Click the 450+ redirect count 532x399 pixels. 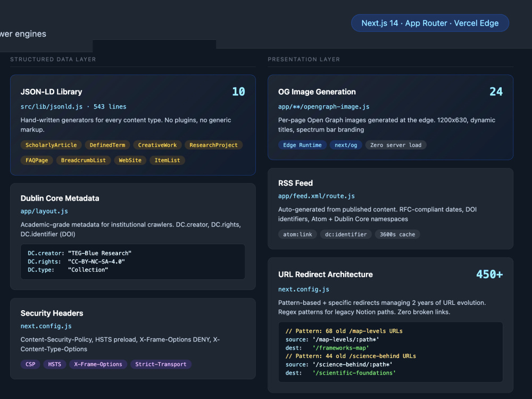tap(489, 274)
